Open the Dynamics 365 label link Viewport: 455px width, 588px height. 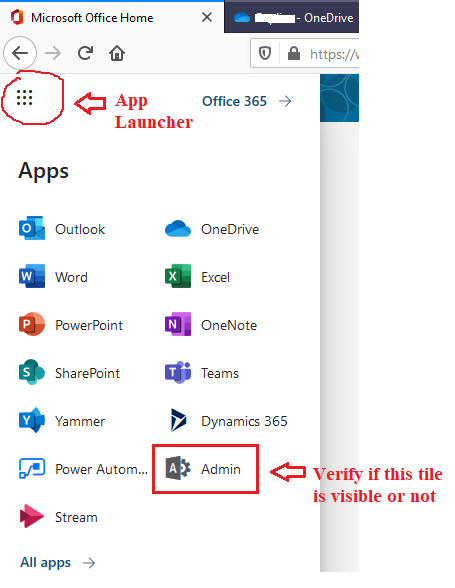(x=245, y=421)
